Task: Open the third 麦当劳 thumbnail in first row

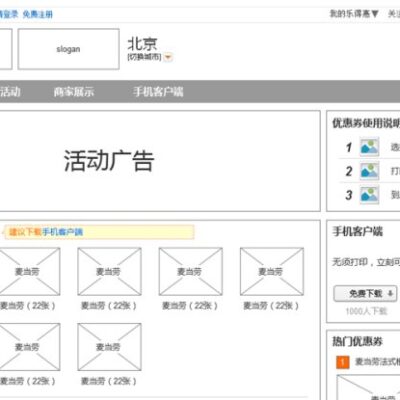Action: (x=191, y=271)
